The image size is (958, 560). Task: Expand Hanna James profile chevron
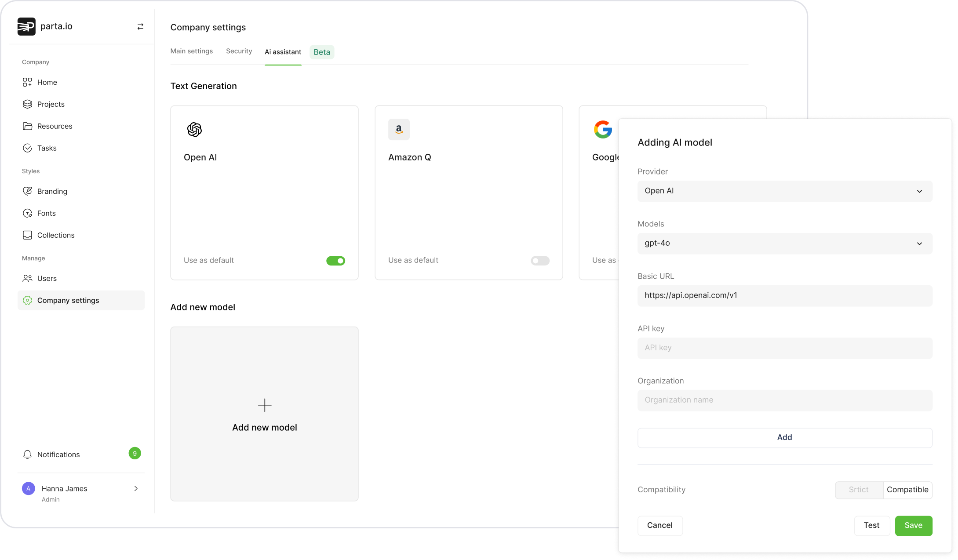pos(136,488)
